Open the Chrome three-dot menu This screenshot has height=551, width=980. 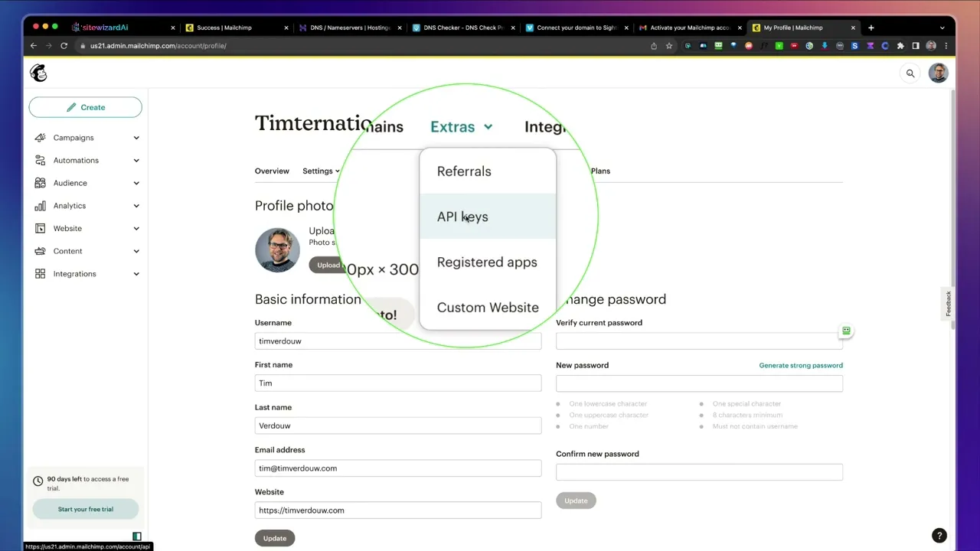(x=946, y=46)
